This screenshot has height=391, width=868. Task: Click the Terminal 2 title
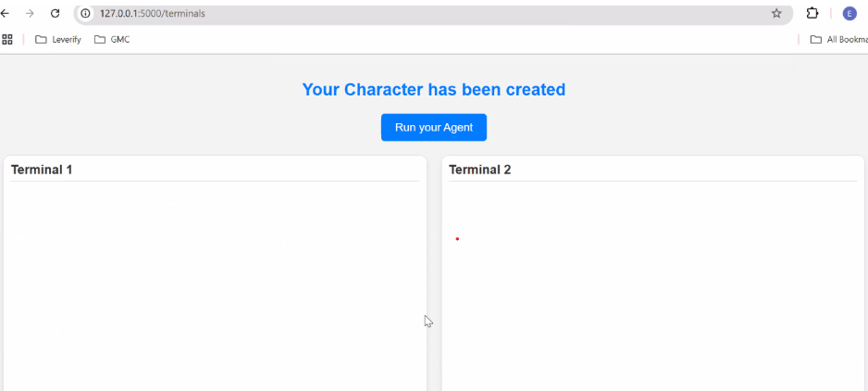click(x=479, y=170)
